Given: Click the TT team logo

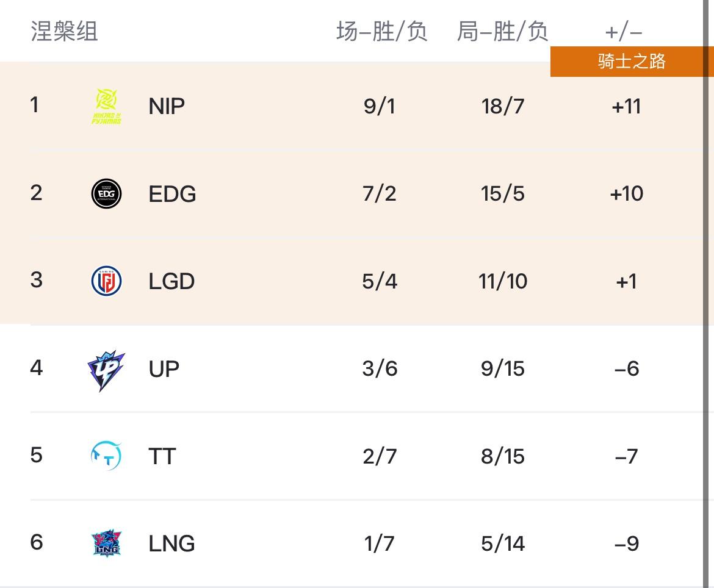Looking at the screenshot, I should 106,456.
